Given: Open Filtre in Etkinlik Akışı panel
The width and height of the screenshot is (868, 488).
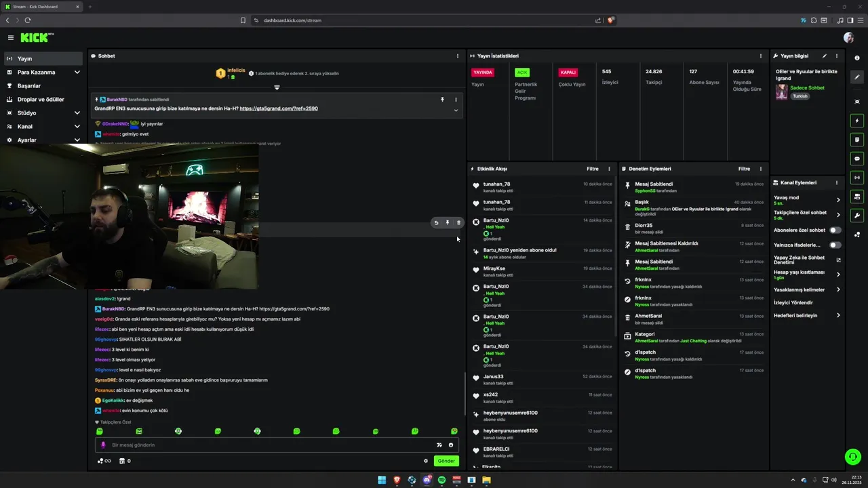Looking at the screenshot, I should 593,169.
